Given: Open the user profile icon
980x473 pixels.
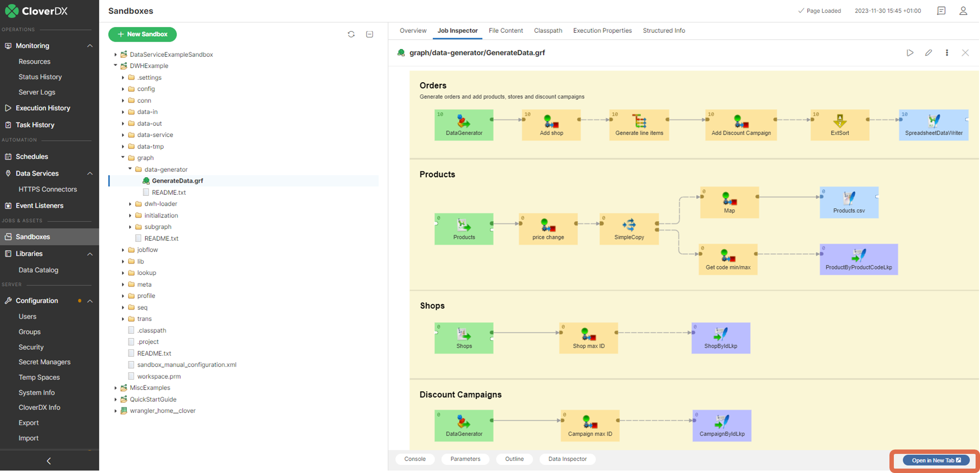Looking at the screenshot, I should tap(963, 11).
